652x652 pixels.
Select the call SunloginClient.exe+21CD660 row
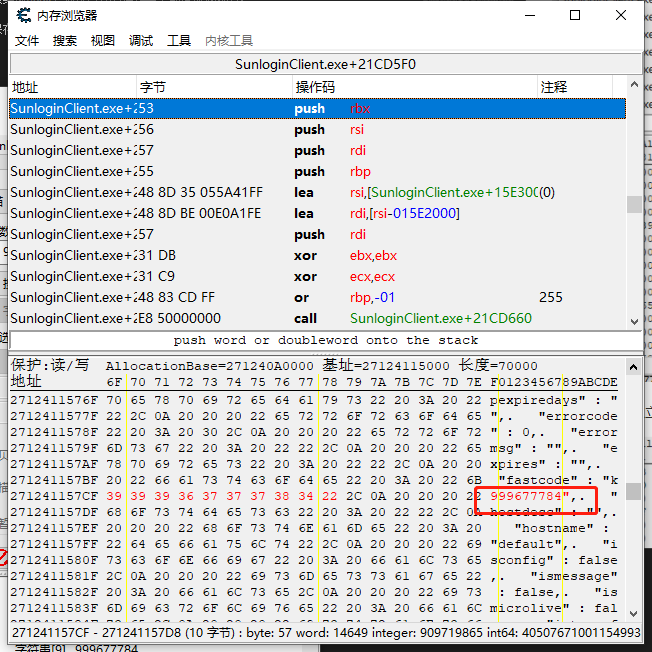click(x=318, y=319)
